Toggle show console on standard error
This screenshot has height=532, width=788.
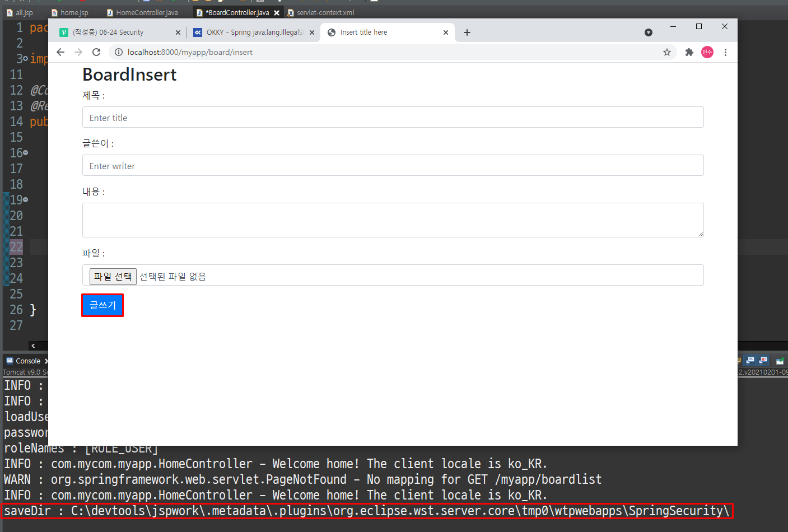(763, 361)
